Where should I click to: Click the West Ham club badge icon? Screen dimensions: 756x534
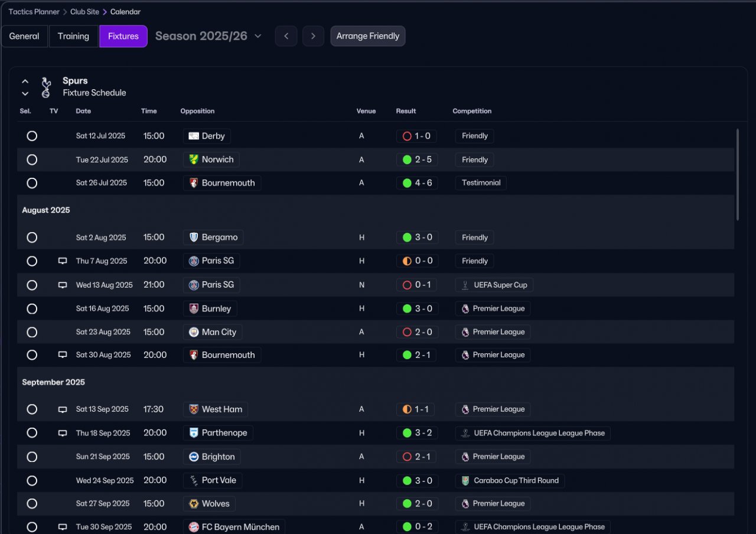pyautogui.click(x=194, y=409)
